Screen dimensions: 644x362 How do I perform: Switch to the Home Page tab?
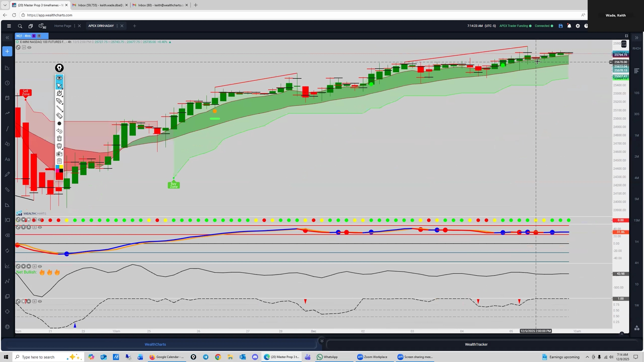coord(63,26)
